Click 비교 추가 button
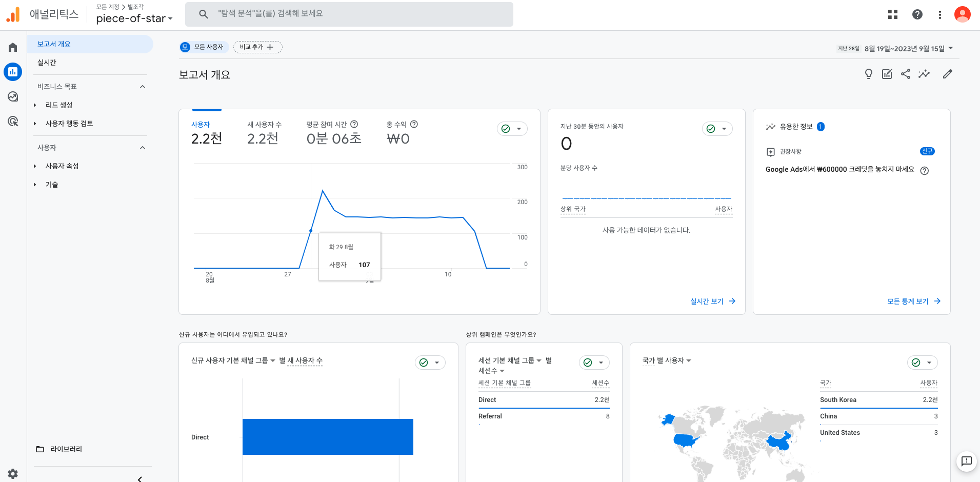 tap(257, 47)
